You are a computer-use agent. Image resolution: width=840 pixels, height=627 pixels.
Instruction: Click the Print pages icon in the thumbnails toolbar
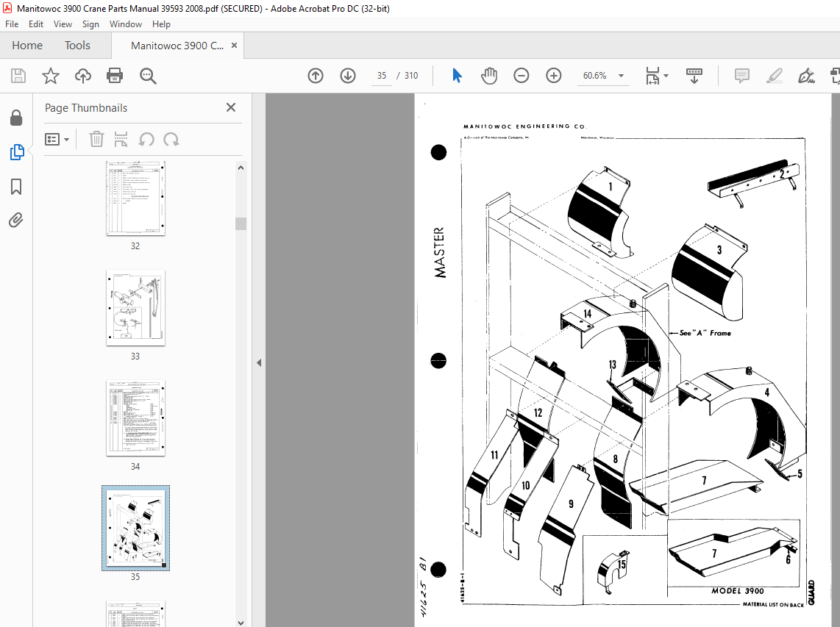pyautogui.click(x=121, y=139)
